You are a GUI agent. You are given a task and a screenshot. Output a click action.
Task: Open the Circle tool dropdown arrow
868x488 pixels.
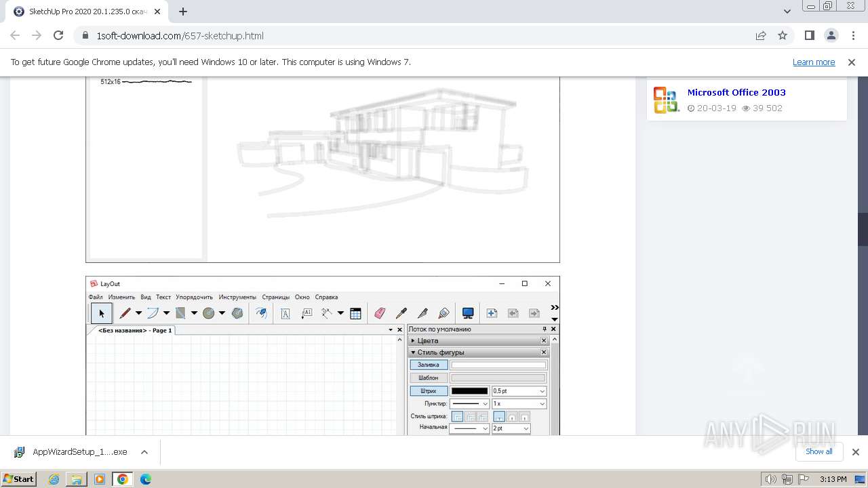coord(222,313)
